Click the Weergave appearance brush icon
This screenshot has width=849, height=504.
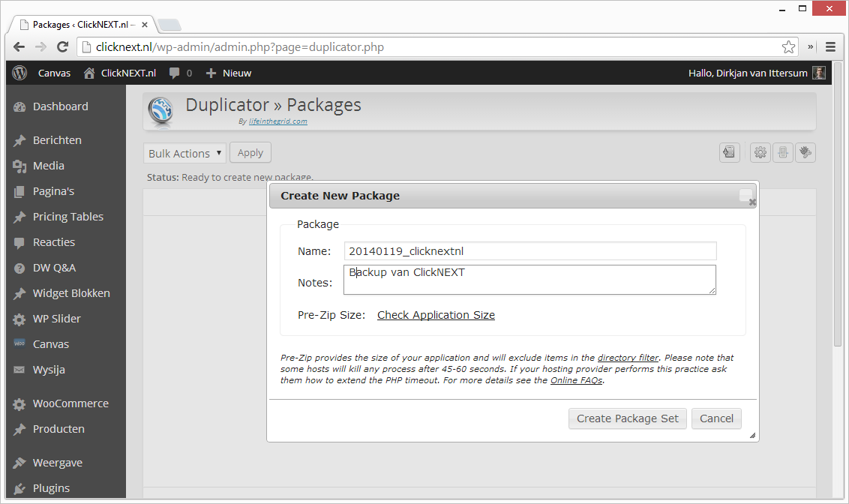pos(19,463)
